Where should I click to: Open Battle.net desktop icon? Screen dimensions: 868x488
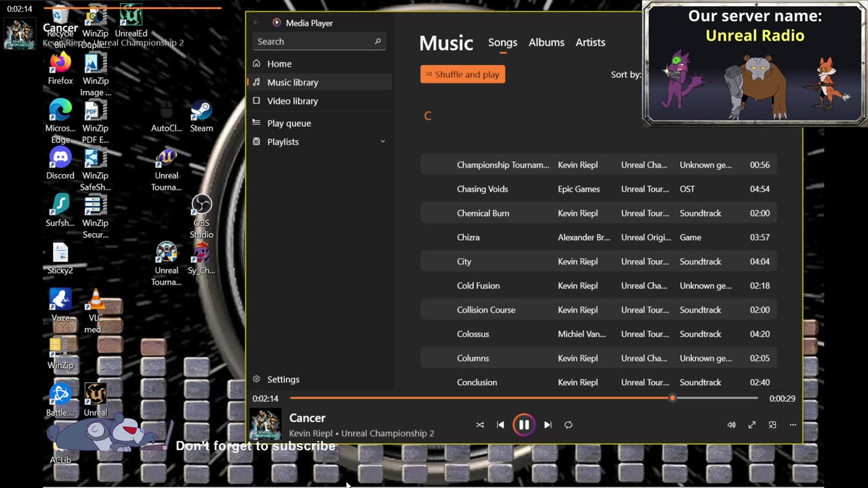click(x=60, y=401)
